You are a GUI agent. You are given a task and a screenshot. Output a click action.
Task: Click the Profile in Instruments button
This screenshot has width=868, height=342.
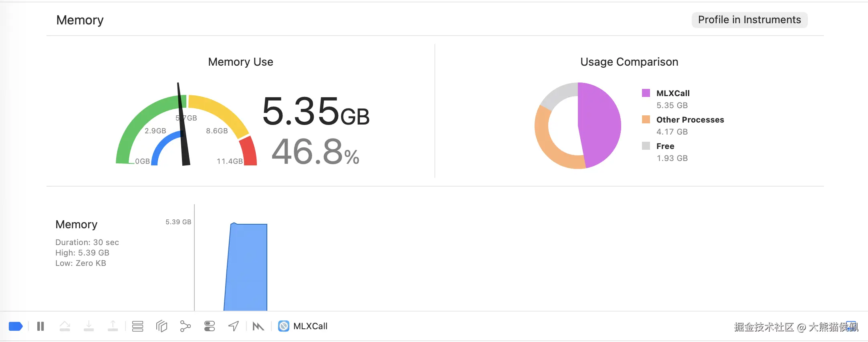pyautogui.click(x=749, y=20)
